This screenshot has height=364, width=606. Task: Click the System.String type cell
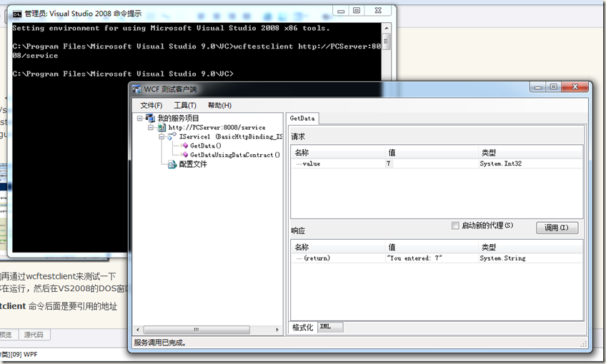pos(502,258)
